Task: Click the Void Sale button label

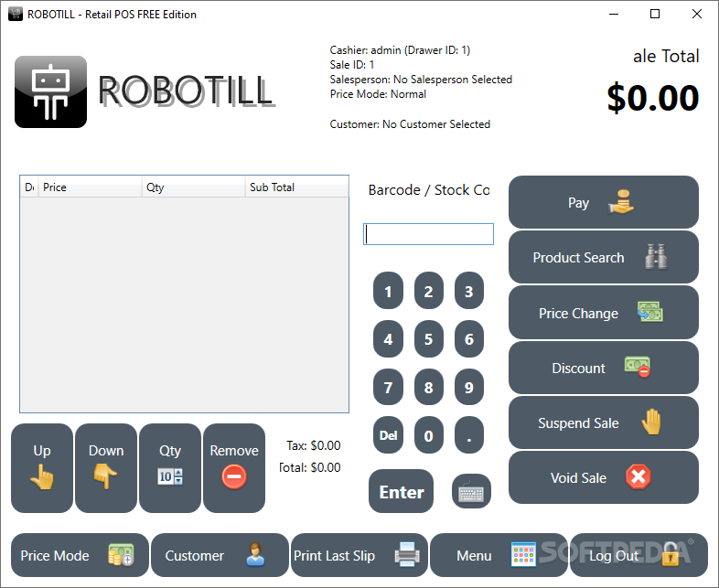Action: (x=578, y=478)
